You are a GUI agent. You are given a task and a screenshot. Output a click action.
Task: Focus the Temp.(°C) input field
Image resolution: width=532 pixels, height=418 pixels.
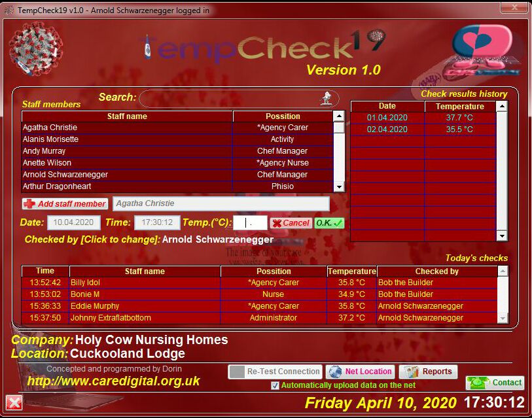250,223
